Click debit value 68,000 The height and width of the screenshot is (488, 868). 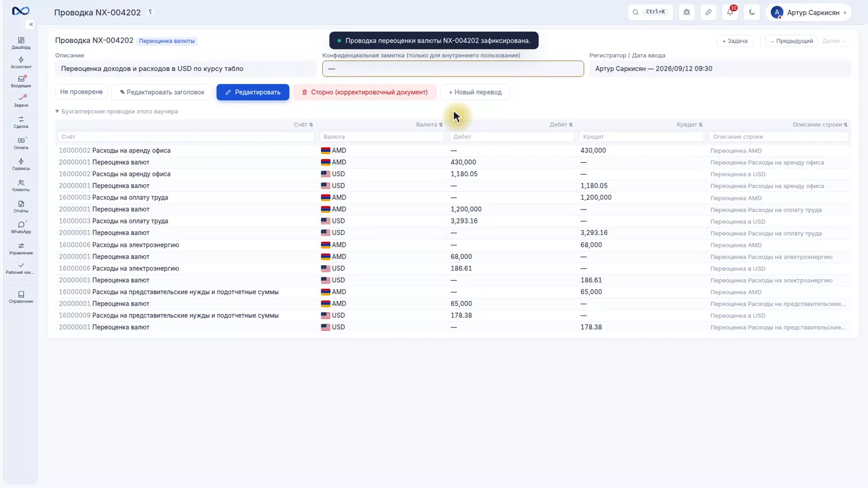tap(461, 257)
